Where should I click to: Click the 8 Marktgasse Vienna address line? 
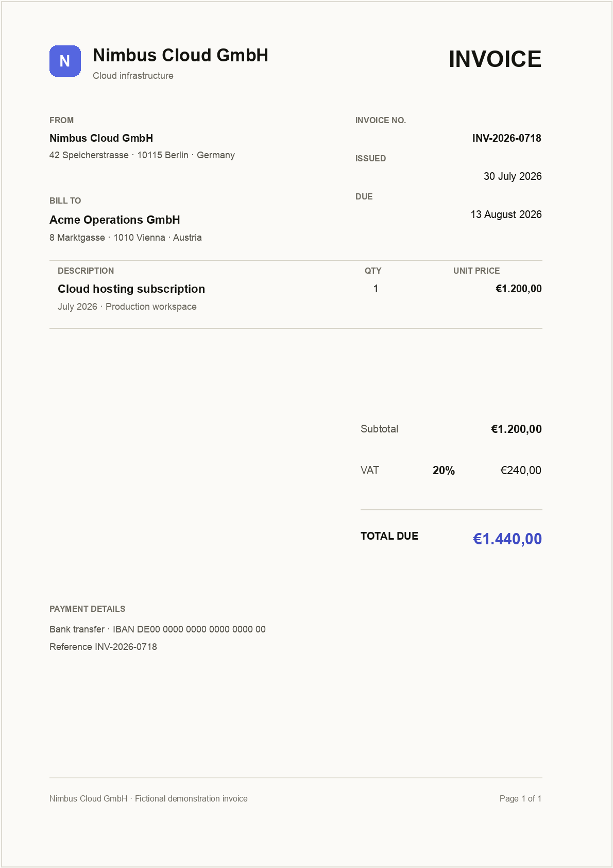pos(126,238)
